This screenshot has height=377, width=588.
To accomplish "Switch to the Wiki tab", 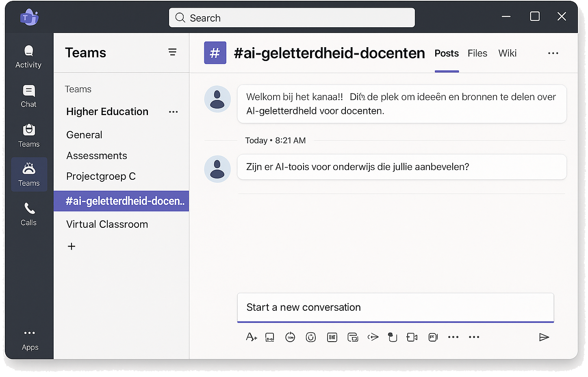I will click(507, 53).
